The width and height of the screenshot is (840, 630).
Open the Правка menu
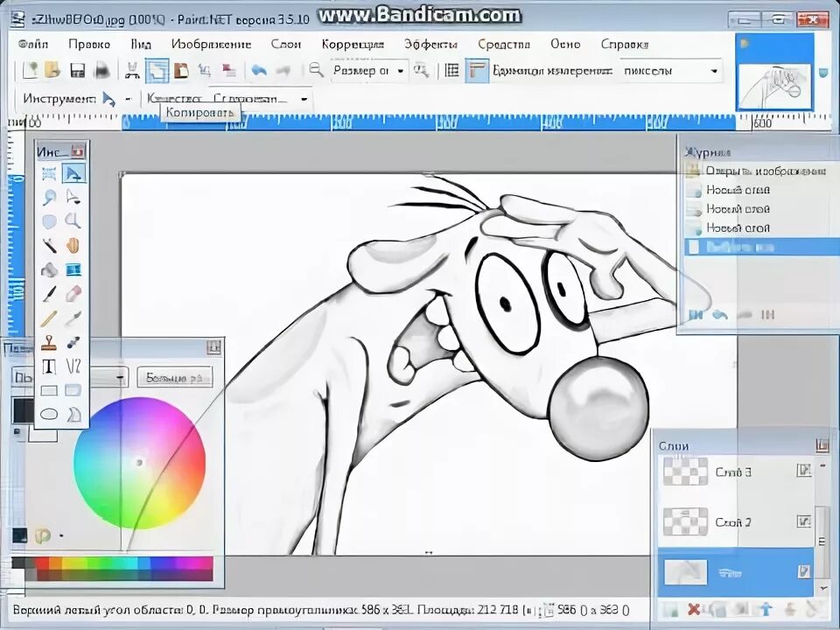[89, 45]
